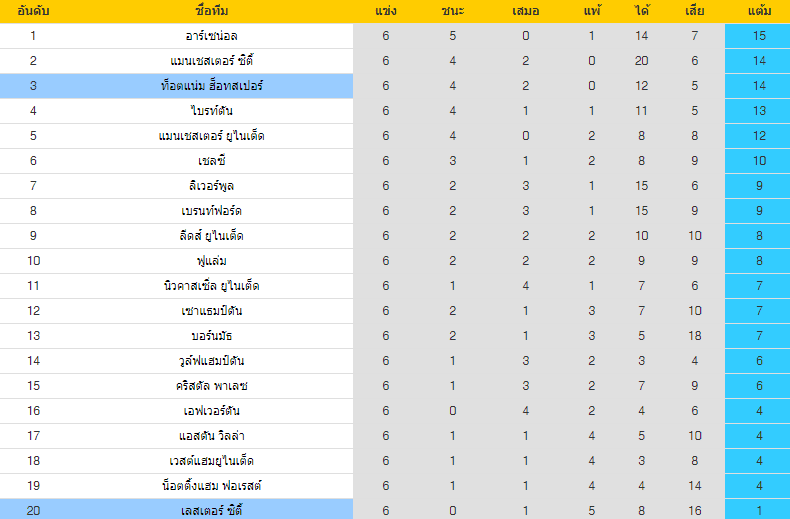Image resolution: width=790 pixels, height=519 pixels.
Task: Open the ลิเวอร์พูล team entry
Action: point(212,186)
